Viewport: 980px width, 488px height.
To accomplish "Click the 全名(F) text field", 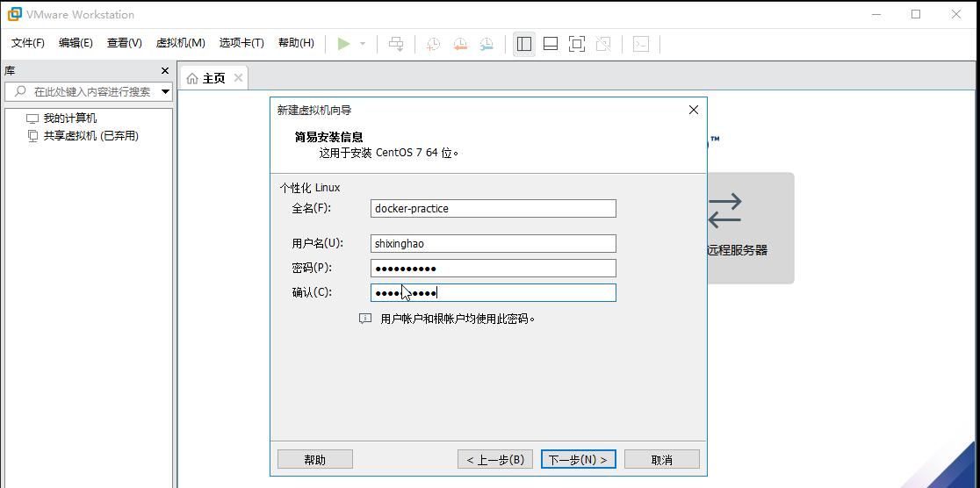I will coord(494,209).
